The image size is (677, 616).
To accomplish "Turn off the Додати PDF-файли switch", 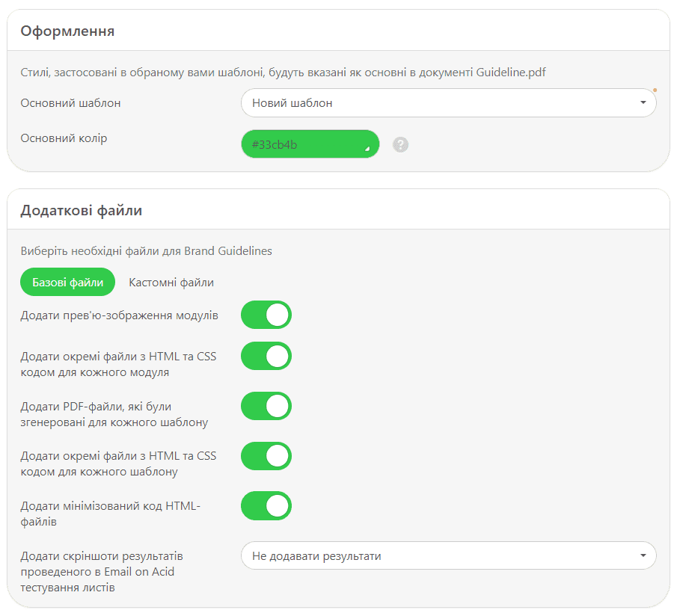I will pyautogui.click(x=266, y=406).
